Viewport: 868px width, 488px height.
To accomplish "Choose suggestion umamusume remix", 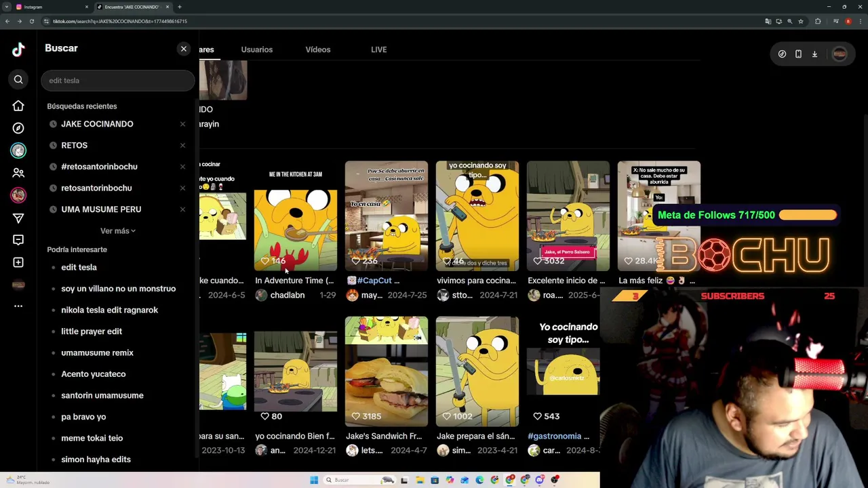I will (97, 352).
